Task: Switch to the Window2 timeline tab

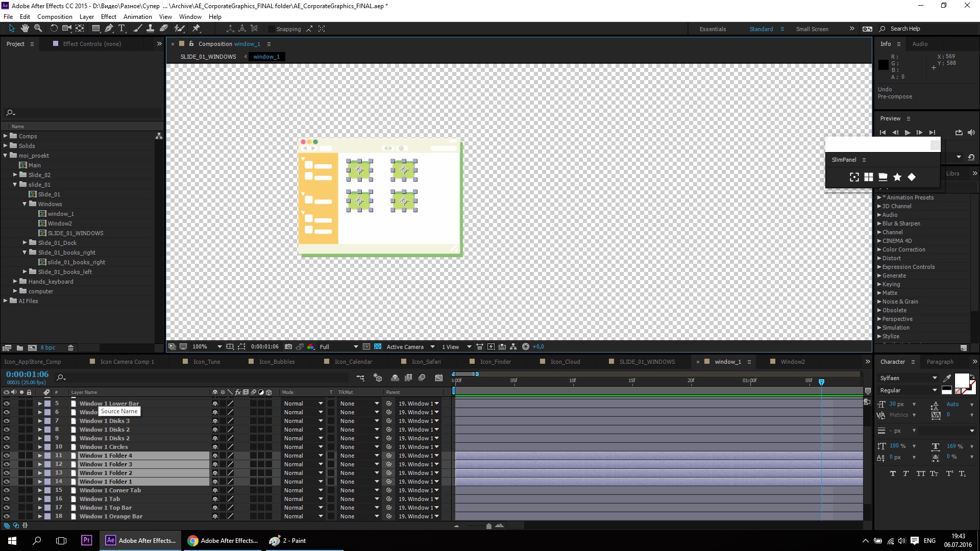Action: point(792,362)
